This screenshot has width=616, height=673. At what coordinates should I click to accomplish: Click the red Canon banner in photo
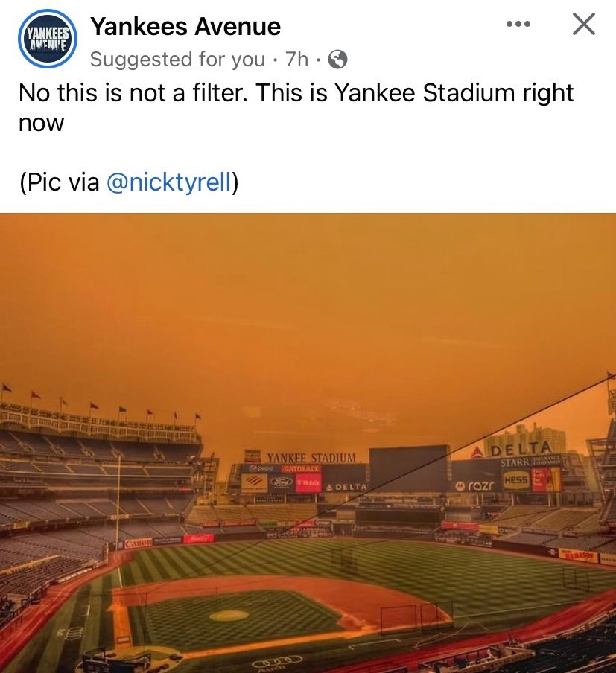(x=138, y=543)
